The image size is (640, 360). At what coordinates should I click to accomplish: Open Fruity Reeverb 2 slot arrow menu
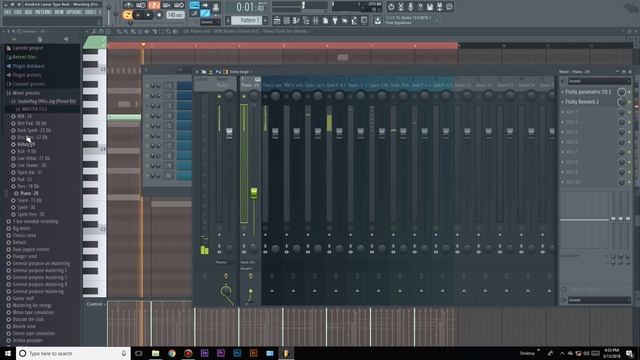tap(562, 102)
